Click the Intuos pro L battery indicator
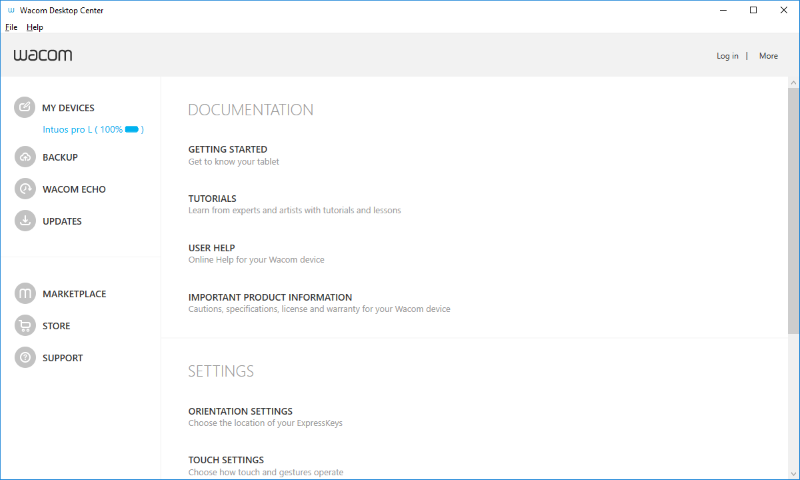Image resolution: width=800 pixels, height=480 pixels. point(132,130)
